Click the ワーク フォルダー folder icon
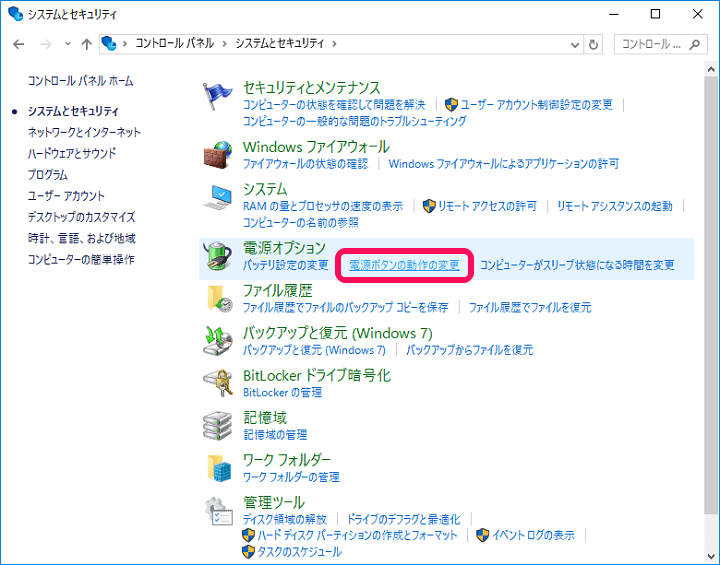The image size is (720, 565). [x=219, y=468]
